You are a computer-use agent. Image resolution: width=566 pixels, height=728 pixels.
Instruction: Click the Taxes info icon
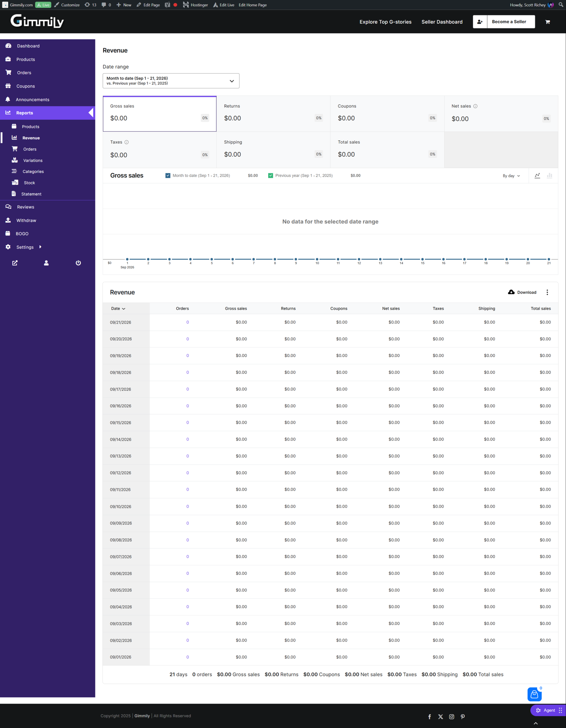coord(127,142)
